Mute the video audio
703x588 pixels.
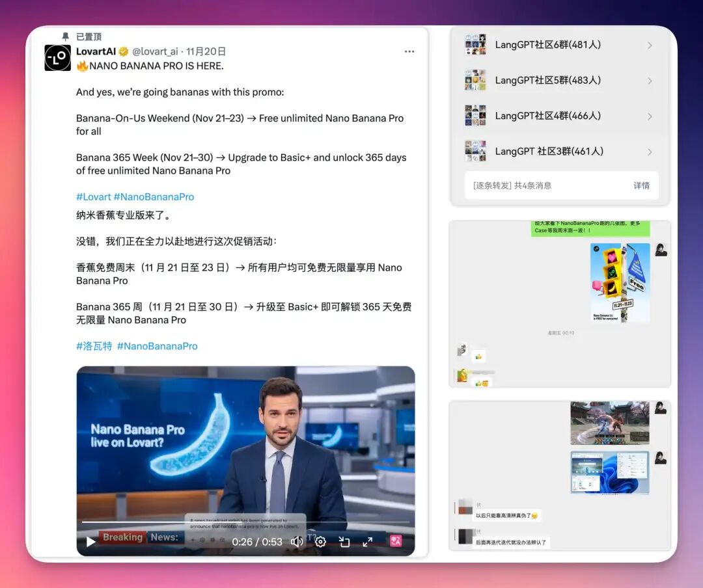297,541
